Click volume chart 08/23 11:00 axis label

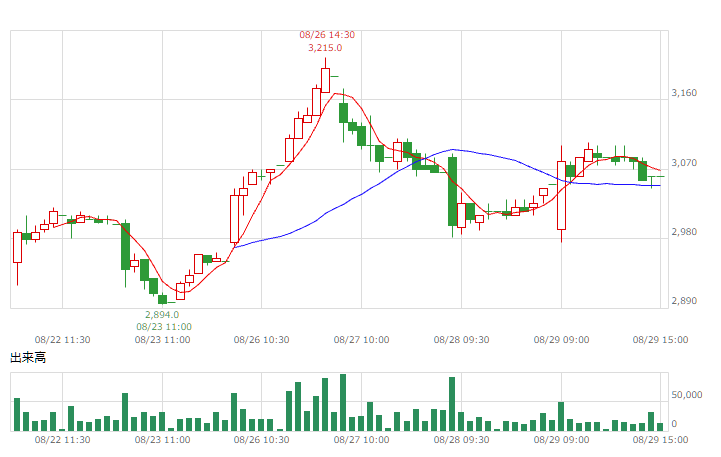162,440
